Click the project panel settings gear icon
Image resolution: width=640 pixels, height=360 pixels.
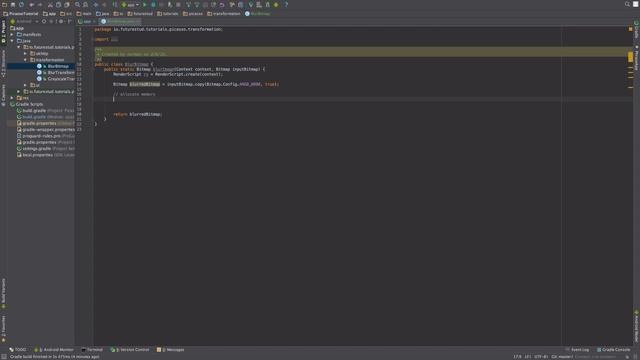[x=61, y=21]
